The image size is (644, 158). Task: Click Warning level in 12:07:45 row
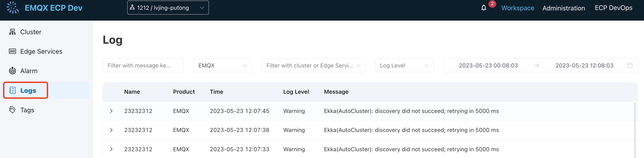click(x=294, y=111)
